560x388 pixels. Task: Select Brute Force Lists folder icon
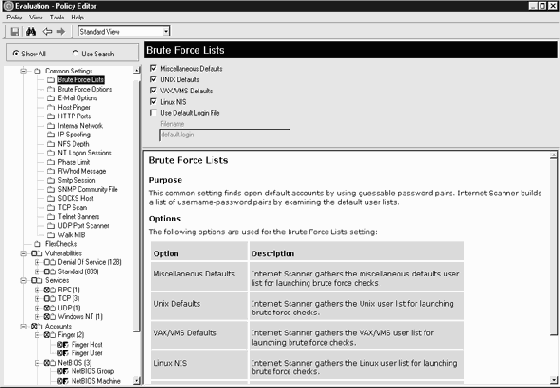(51, 80)
